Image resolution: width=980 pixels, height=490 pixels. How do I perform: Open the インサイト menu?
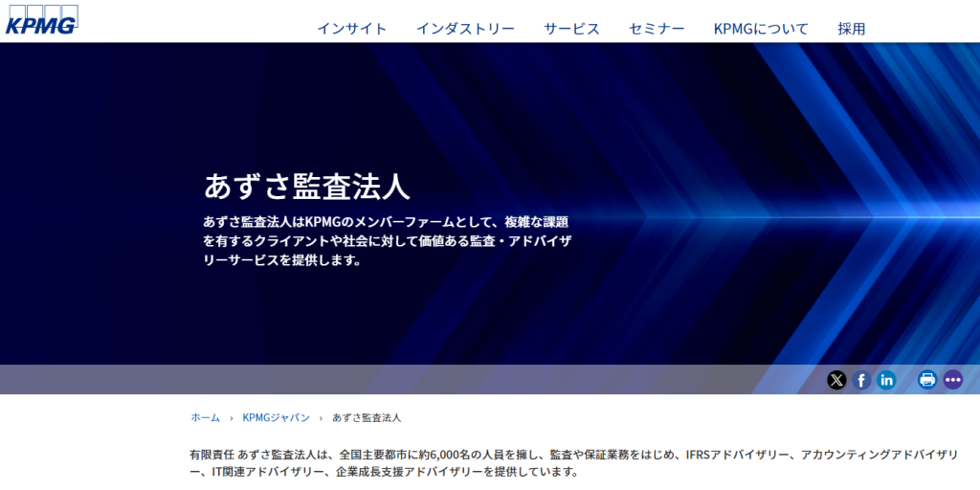click(352, 29)
